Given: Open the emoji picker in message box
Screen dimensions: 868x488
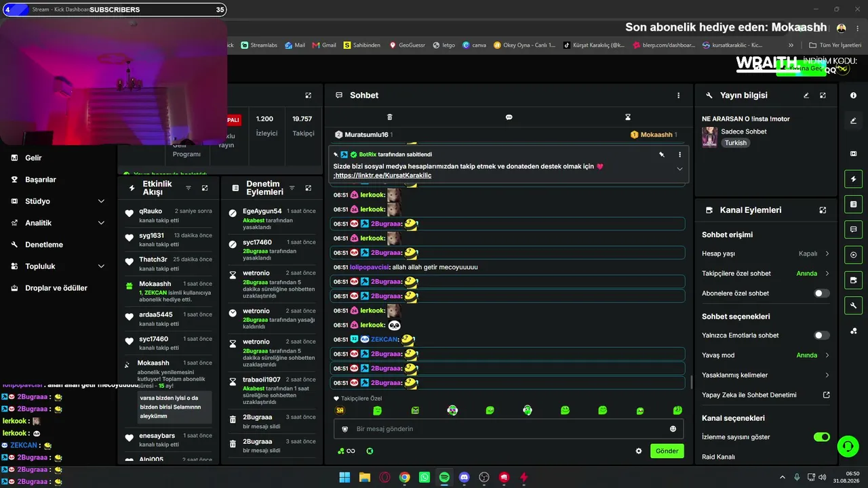Looking at the screenshot, I should tap(673, 429).
